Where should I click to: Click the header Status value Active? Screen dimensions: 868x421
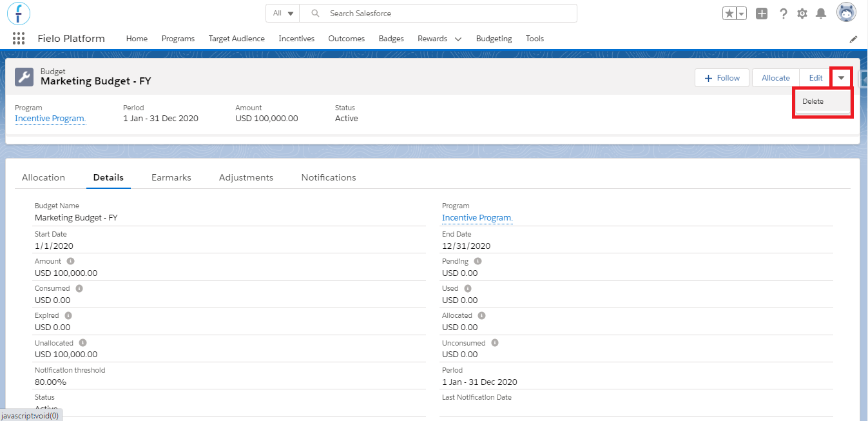[x=347, y=119]
